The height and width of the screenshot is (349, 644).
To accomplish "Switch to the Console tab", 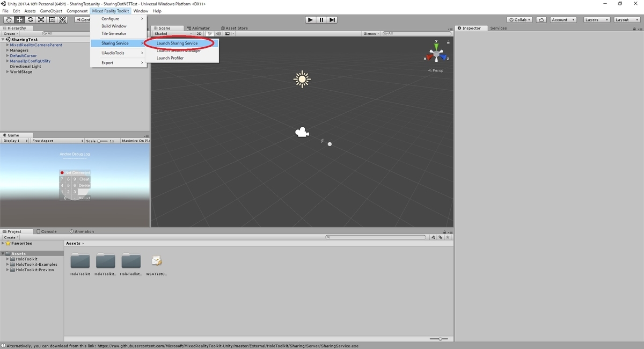I will coord(47,231).
